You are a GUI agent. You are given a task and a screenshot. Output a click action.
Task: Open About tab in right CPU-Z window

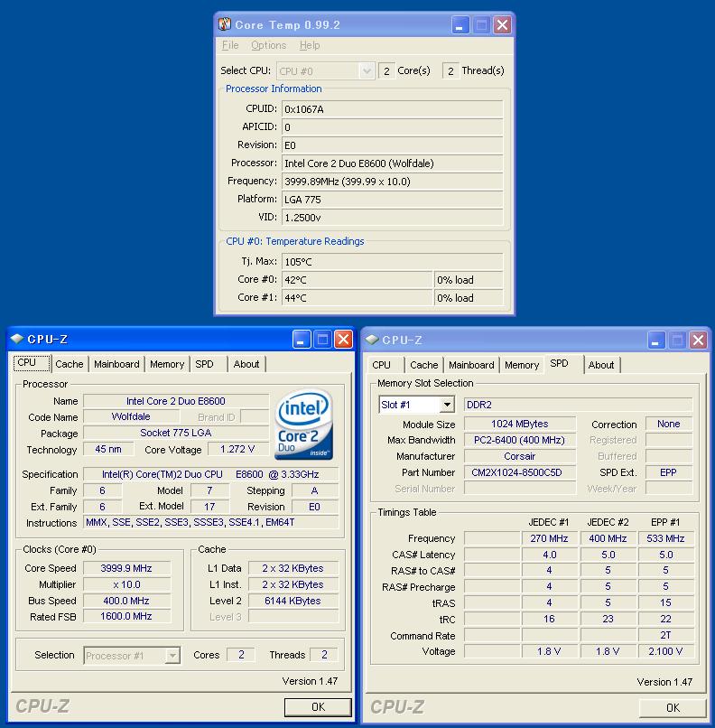pyautogui.click(x=601, y=365)
